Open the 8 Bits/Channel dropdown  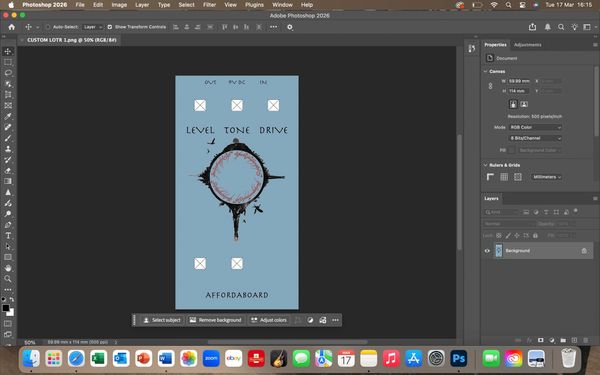tap(535, 138)
